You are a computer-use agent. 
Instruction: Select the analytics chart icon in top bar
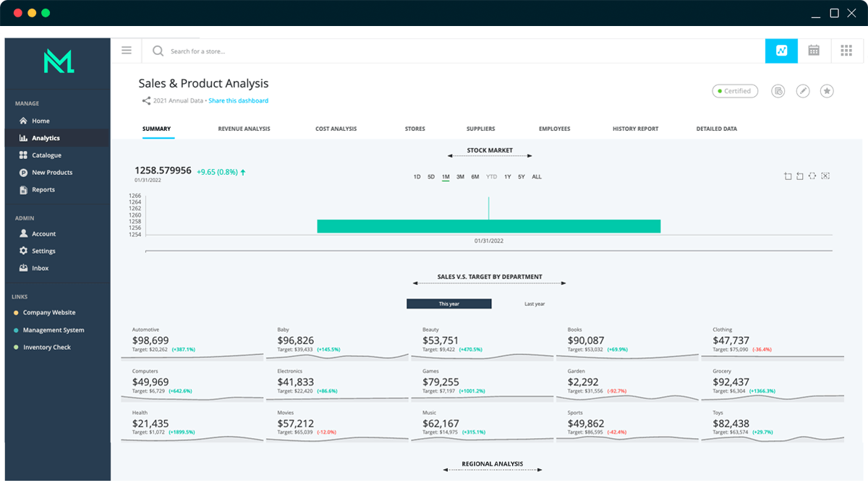pyautogui.click(x=781, y=51)
